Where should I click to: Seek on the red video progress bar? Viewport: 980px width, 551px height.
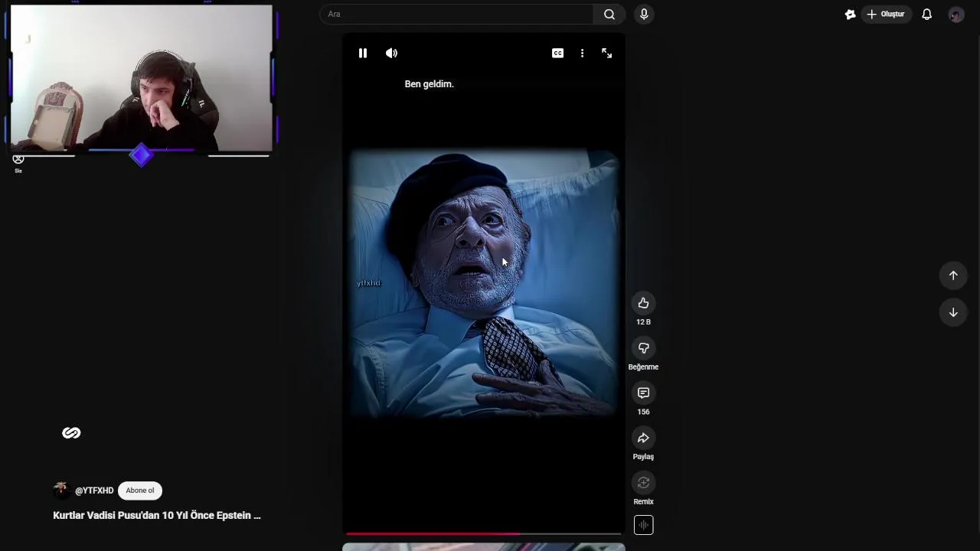pyautogui.click(x=483, y=533)
